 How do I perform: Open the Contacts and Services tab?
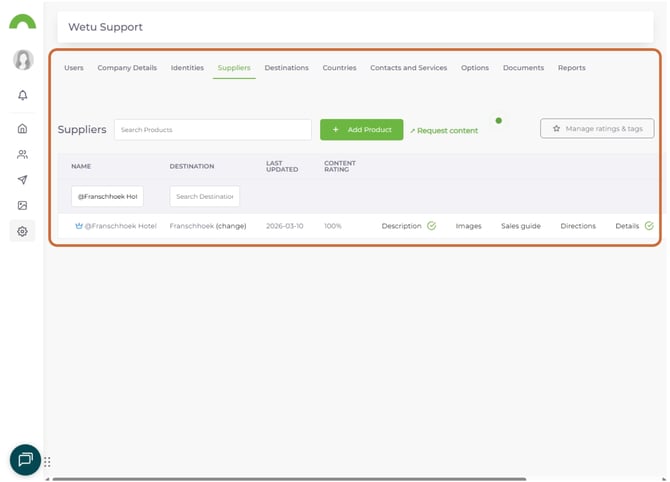coord(408,68)
